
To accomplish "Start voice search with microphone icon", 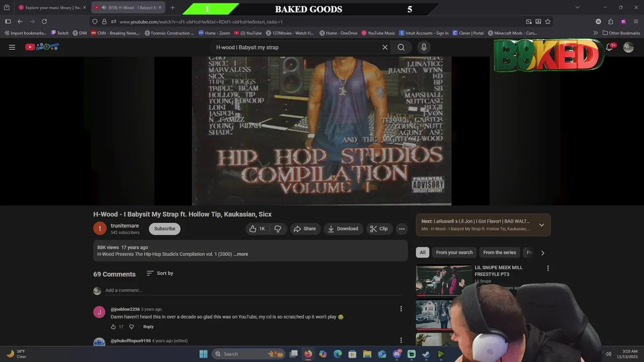I will click(x=424, y=47).
